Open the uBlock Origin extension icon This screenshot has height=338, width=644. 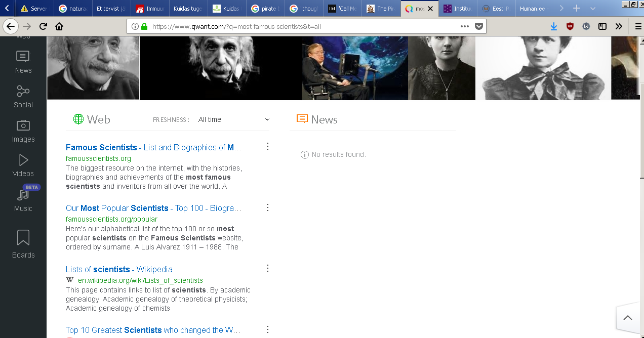[570, 27]
